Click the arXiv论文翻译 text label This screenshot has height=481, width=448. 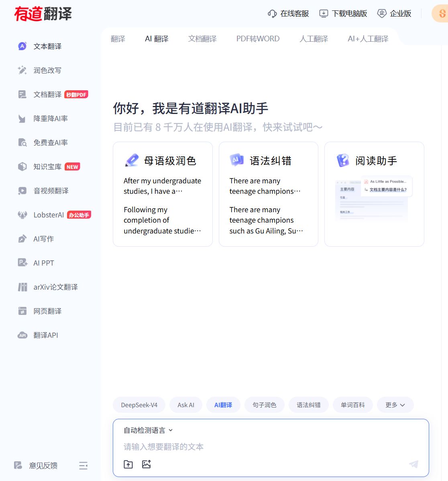coord(55,287)
